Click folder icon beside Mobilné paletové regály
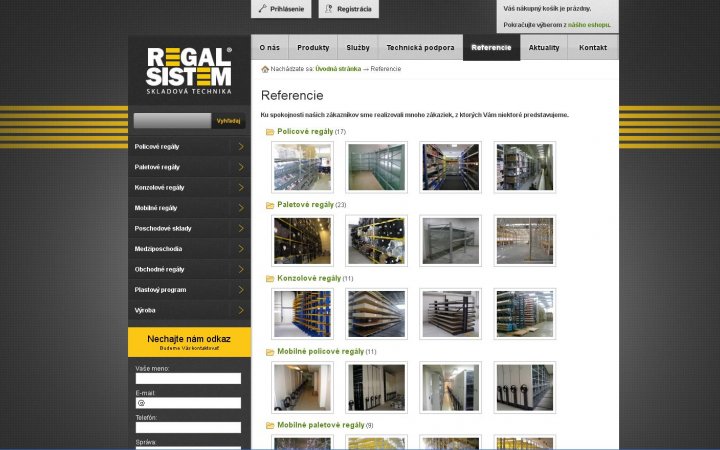The image size is (720, 450). click(270, 426)
